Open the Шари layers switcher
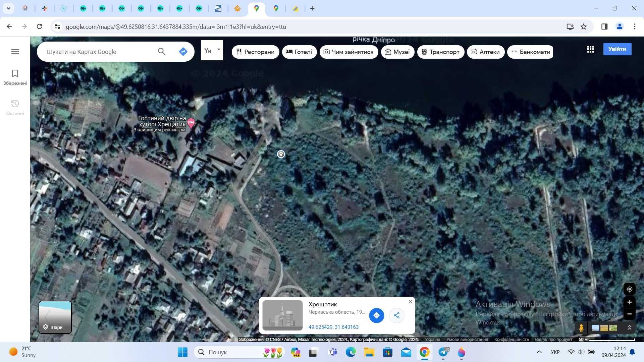644x362 pixels. [x=55, y=317]
